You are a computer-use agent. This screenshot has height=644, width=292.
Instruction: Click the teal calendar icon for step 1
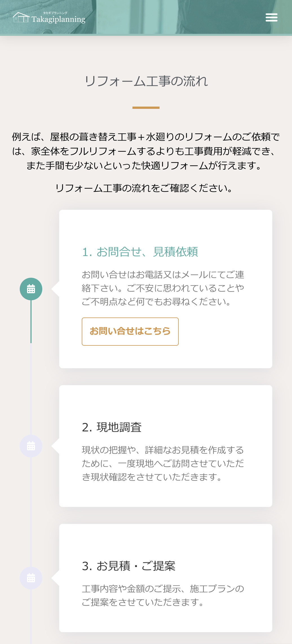click(31, 289)
